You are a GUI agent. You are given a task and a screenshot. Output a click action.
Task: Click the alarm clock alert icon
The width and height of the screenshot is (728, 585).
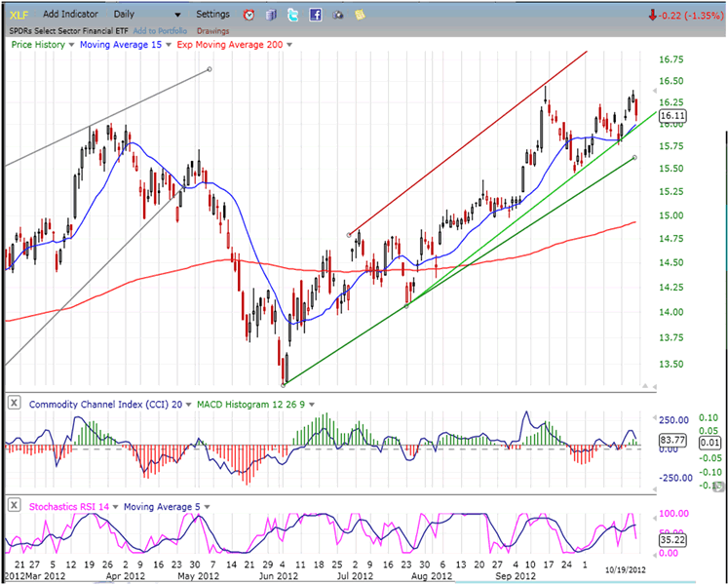[249, 16]
